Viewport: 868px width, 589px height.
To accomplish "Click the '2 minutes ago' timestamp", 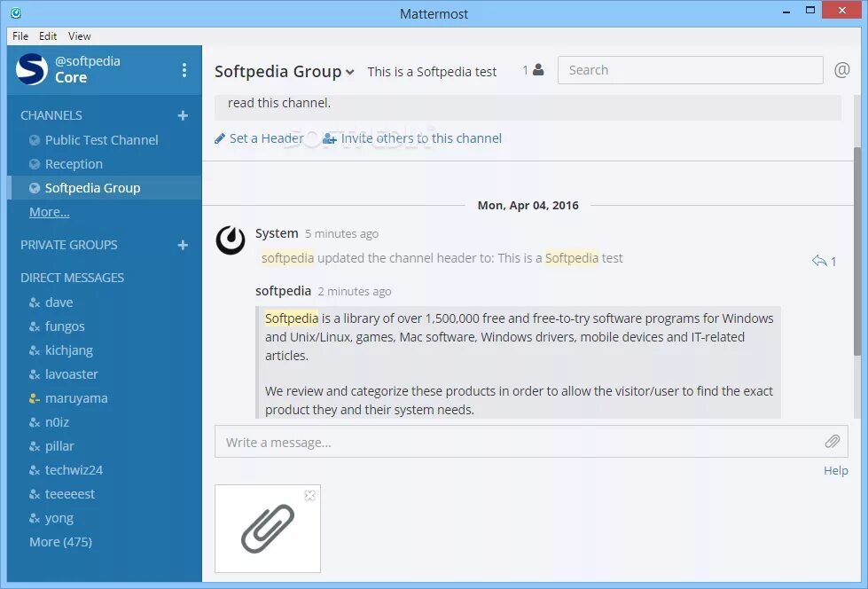I will coord(355,292).
